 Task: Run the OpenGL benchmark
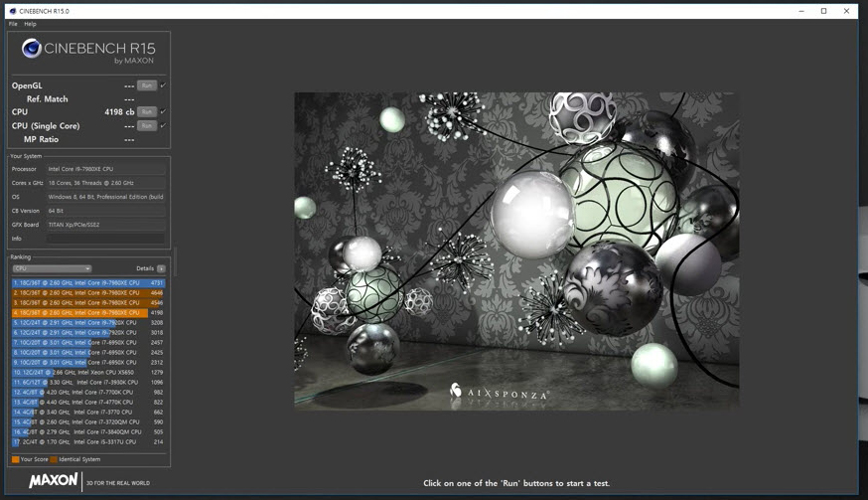pos(147,85)
